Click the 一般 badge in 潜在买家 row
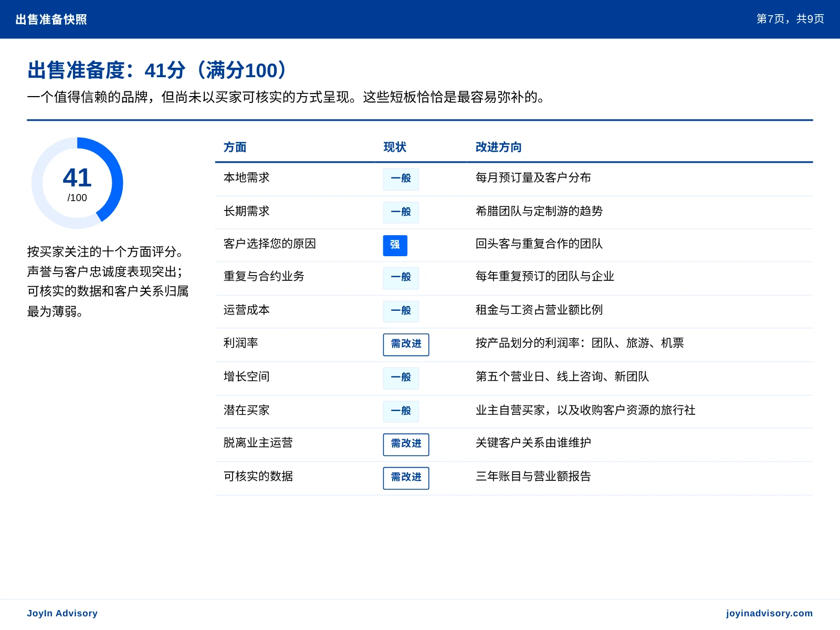This screenshot has width=840, height=630. coord(401,412)
